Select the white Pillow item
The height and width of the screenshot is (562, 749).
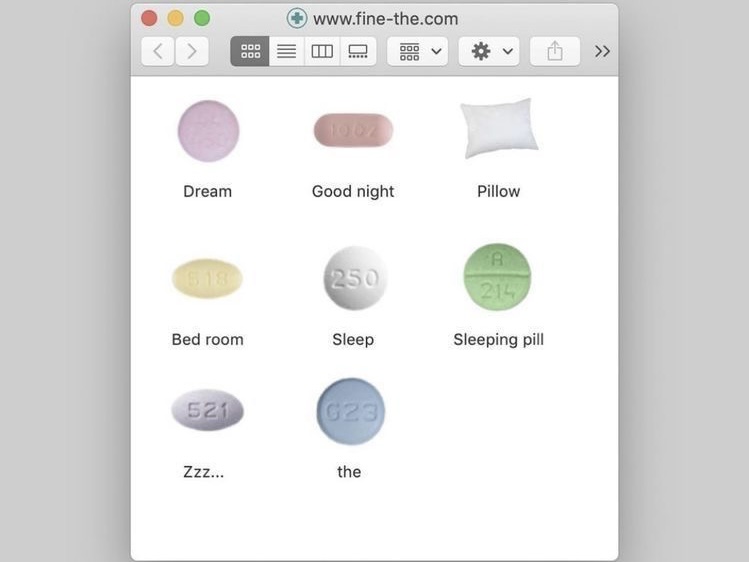[499, 128]
